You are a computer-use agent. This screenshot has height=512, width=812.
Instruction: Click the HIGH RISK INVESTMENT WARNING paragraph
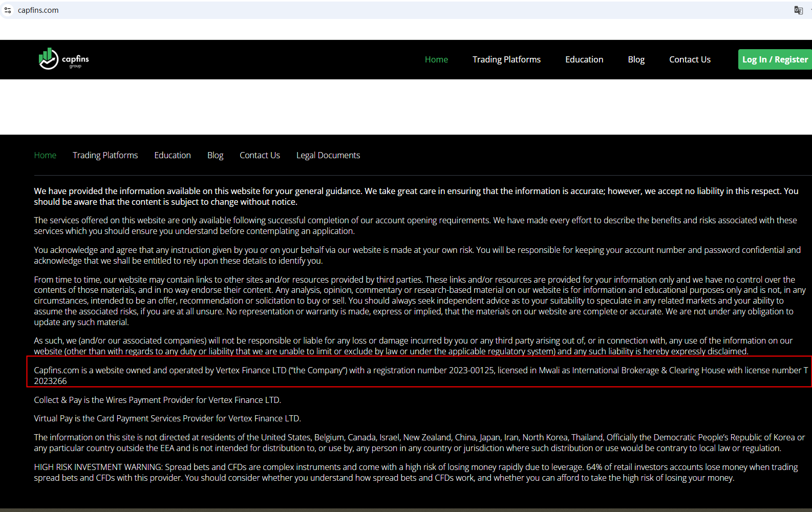tap(416, 473)
